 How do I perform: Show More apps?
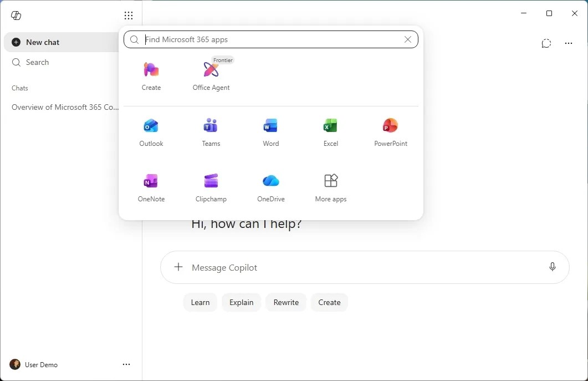(x=331, y=187)
